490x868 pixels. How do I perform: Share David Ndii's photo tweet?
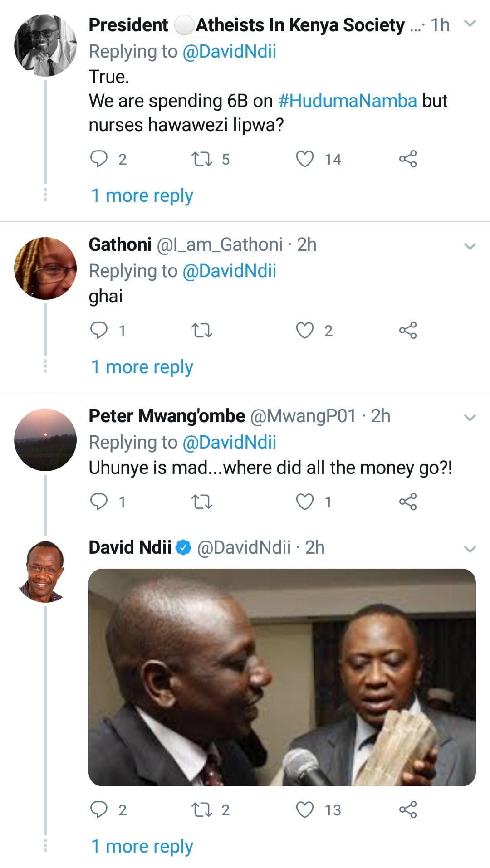pyautogui.click(x=408, y=809)
